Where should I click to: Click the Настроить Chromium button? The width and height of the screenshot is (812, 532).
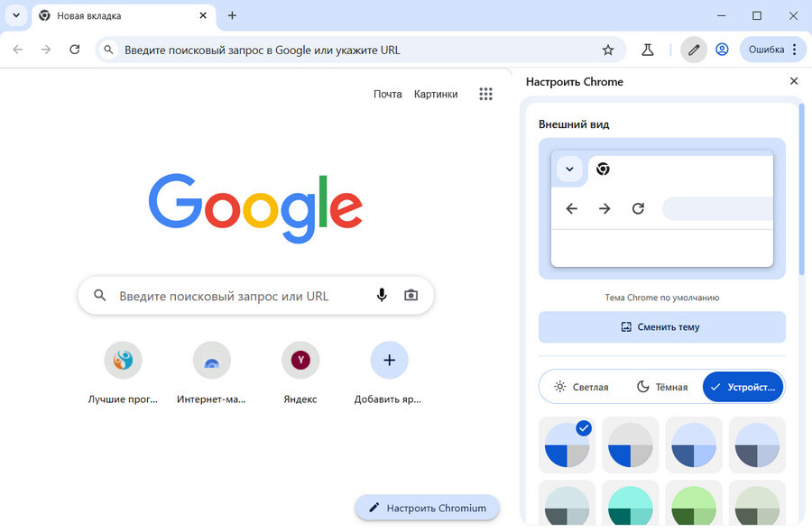[x=428, y=508]
